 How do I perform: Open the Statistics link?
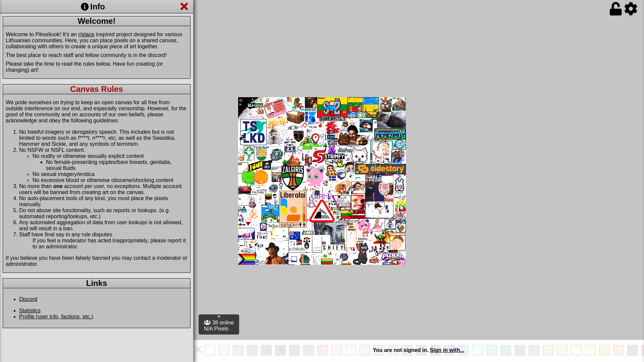point(30,310)
